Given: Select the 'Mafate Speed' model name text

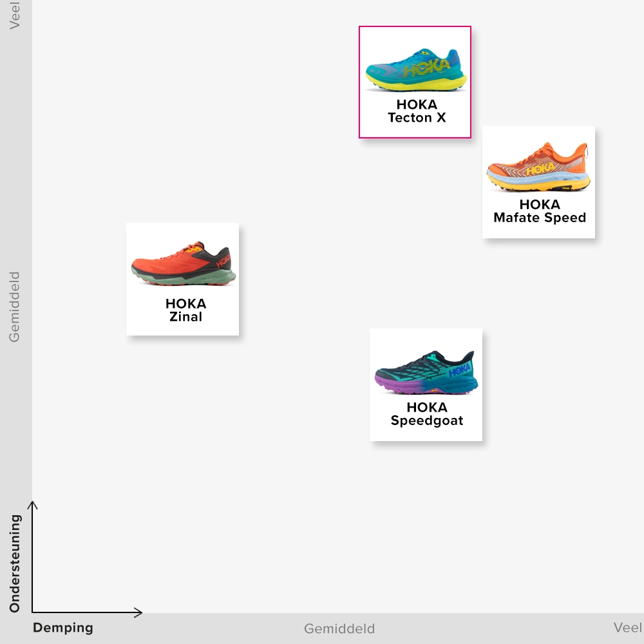Looking at the screenshot, I should (540, 218).
